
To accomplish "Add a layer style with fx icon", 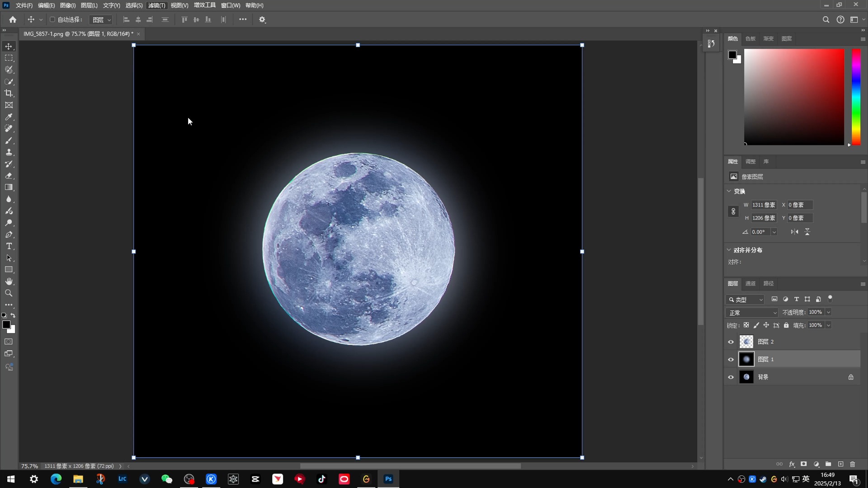I will coord(792,464).
